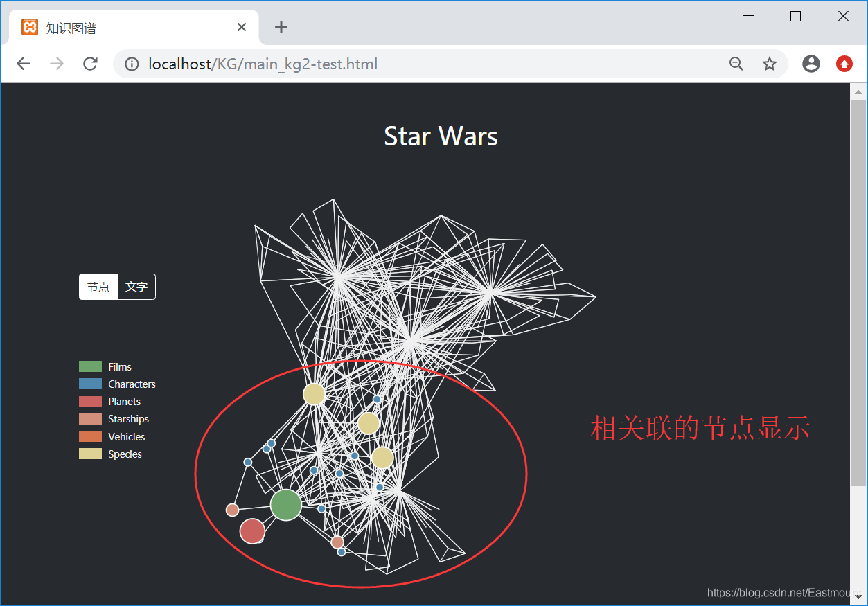Click the zoom magnifier icon in the address bar
The height and width of the screenshot is (606, 868).
coord(736,64)
